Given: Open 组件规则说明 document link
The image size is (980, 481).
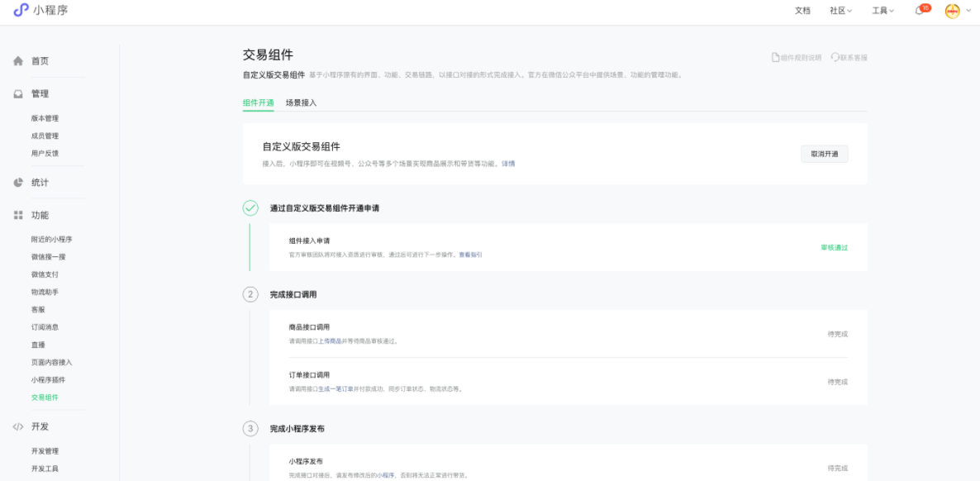Looking at the screenshot, I should pyautogui.click(x=797, y=58).
